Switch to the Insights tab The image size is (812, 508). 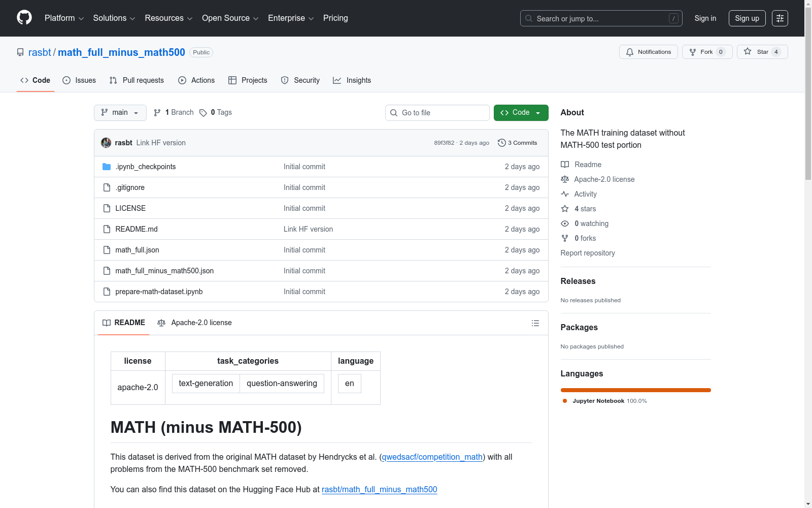pos(352,80)
